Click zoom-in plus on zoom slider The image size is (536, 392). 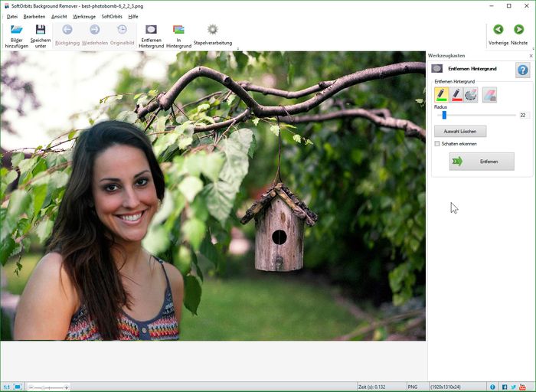click(67, 387)
